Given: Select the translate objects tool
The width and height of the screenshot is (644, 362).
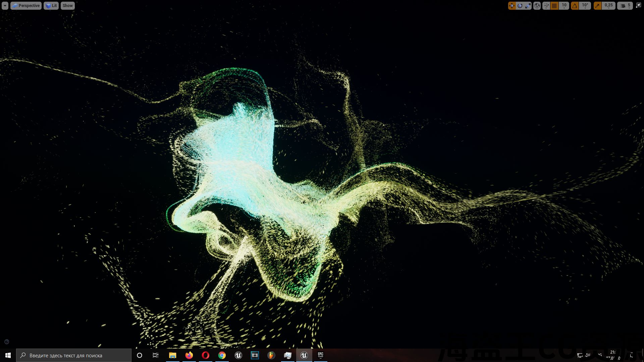Looking at the screenshot, I should pyautogui.click(x=512, y=6).
